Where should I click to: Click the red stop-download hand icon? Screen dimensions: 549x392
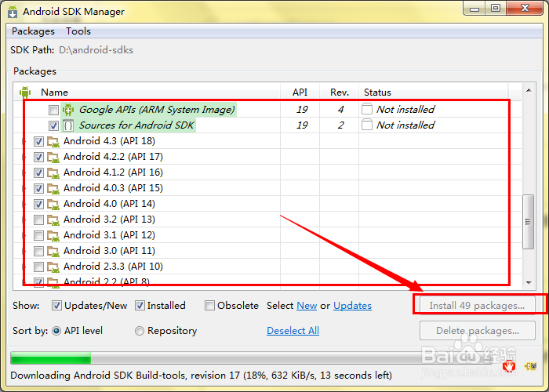click(509, 366)
